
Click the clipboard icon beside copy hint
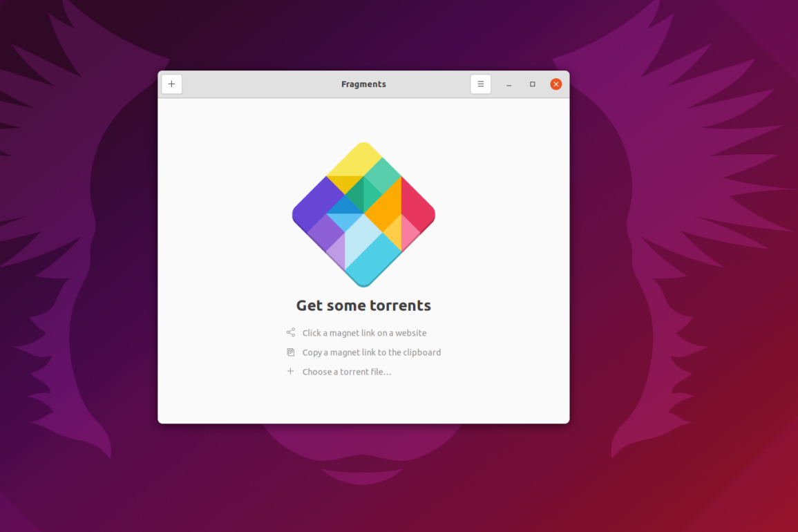291,352
